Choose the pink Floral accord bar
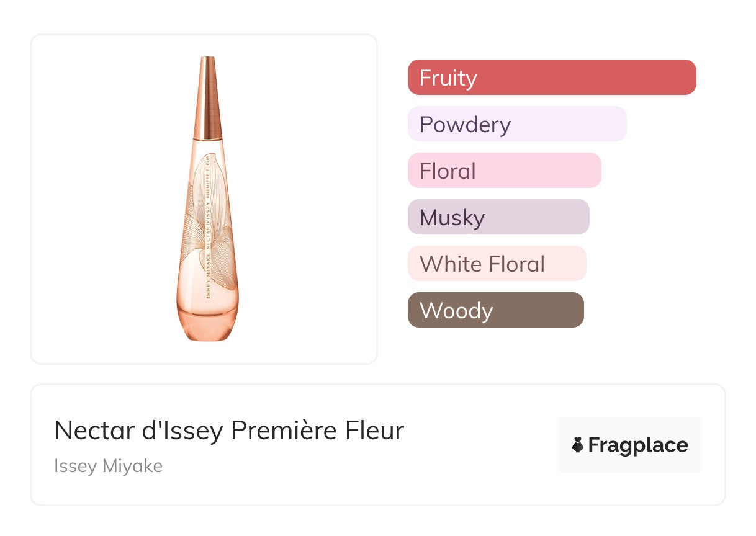Viewport: 756px width, 536px height. tap(505, 171)
